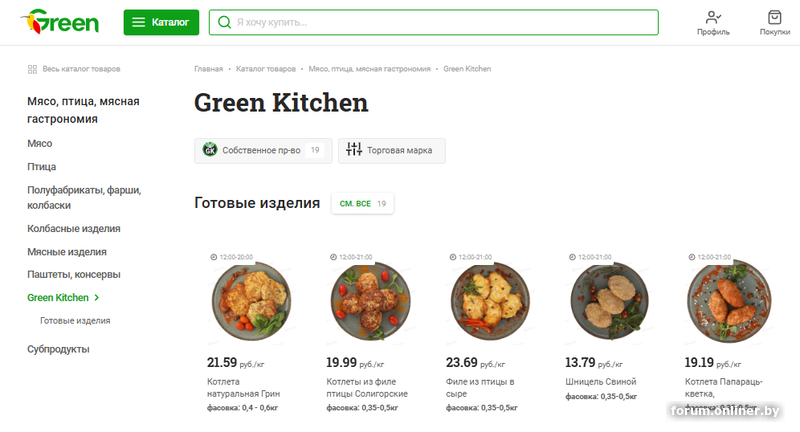Screen dimensions: 800x432
Task: Open the 'Торговая марка' filter
Action: (x=392, y=150)
